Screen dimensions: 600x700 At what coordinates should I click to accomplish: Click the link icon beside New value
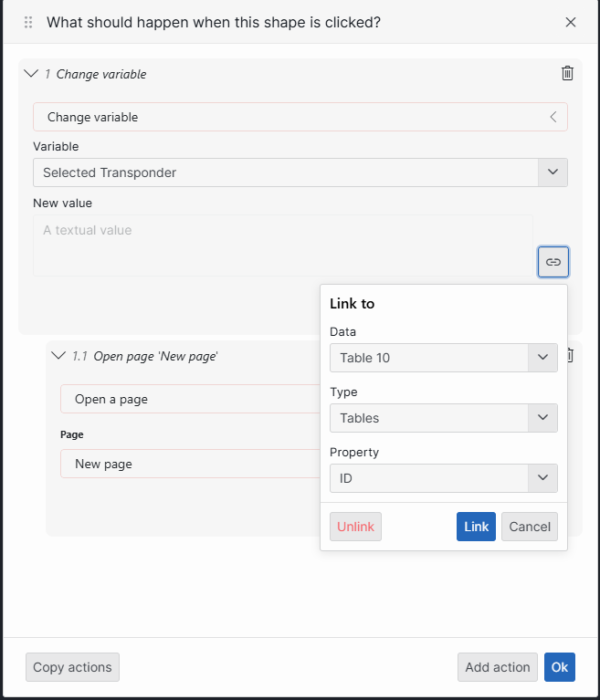point(553,262)
